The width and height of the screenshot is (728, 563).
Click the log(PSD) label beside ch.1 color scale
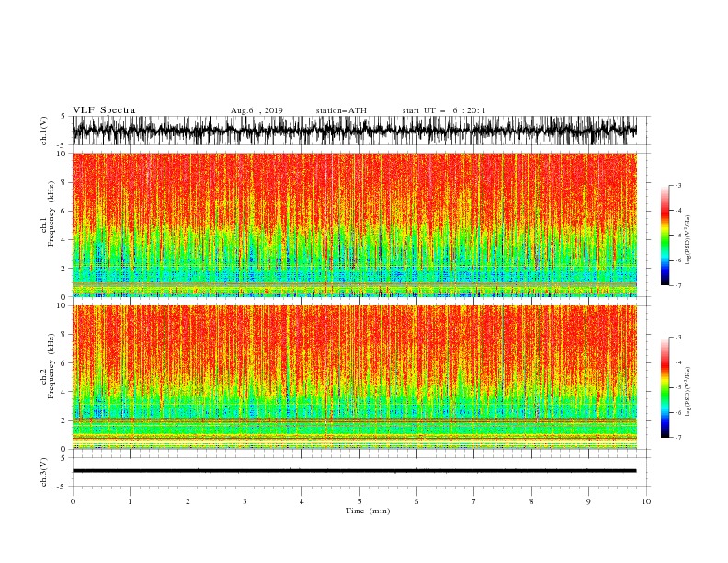[x=688, y=240]
